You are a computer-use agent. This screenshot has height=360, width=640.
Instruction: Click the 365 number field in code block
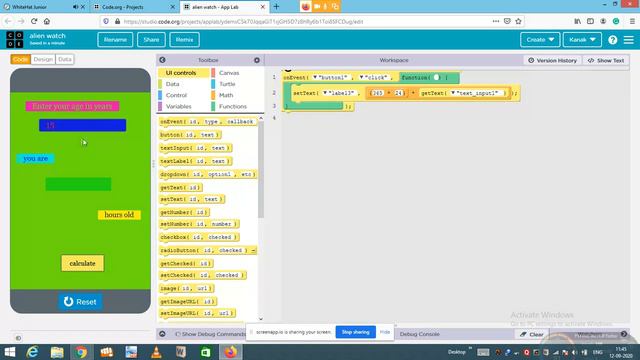click(378, 93)
